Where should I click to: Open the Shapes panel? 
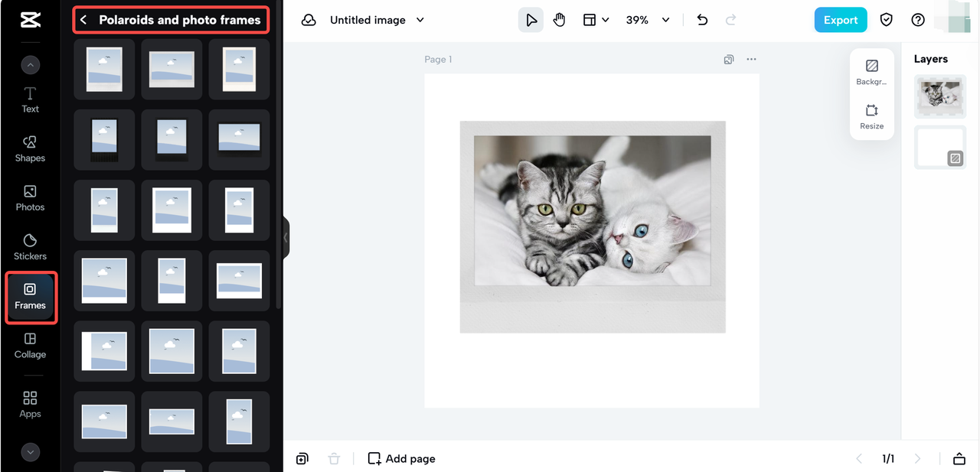point(30,149)
